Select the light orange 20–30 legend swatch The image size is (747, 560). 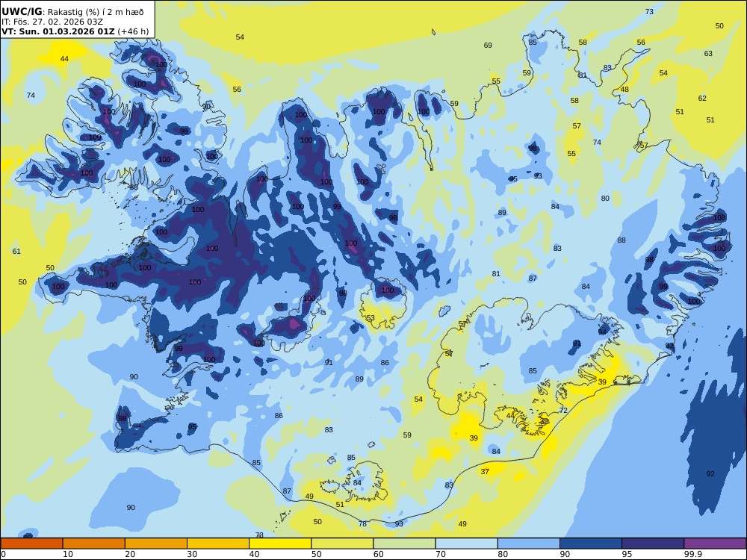156,544
